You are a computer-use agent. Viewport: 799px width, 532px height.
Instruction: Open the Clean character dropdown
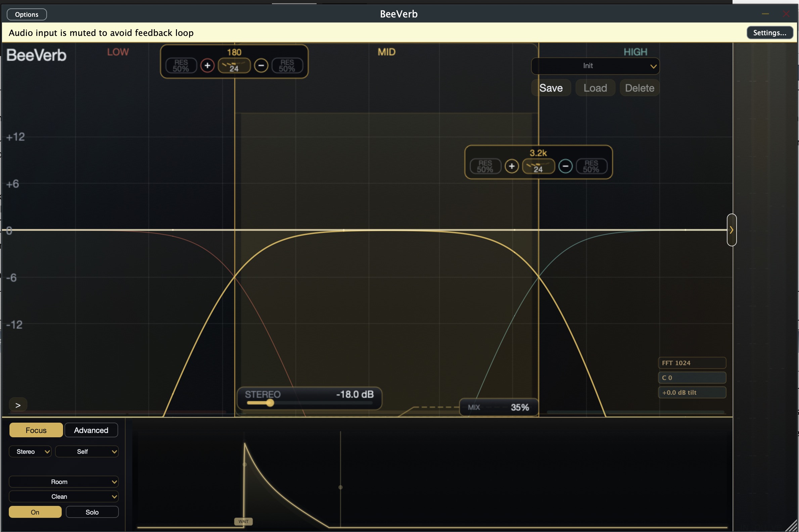[x=63, y=497]
